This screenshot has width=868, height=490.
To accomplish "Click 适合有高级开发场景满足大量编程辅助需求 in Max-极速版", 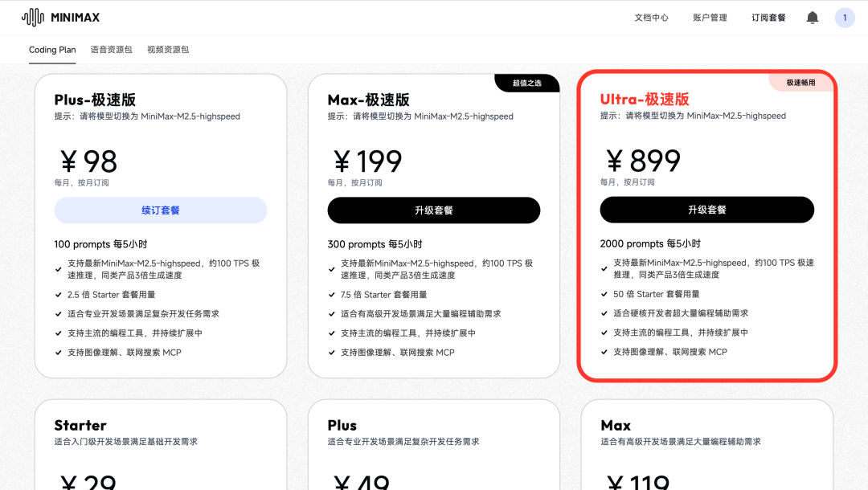I will tap(420, 314).
